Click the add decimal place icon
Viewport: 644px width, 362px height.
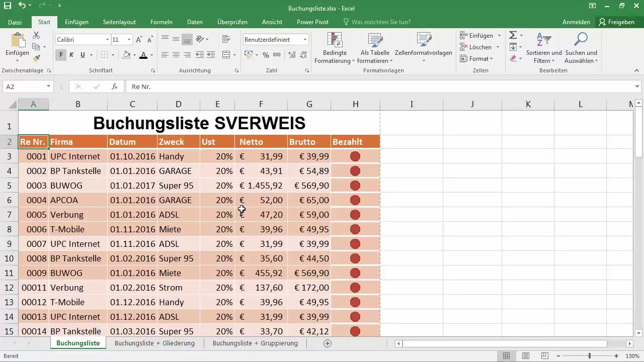(x=292, y=55)
